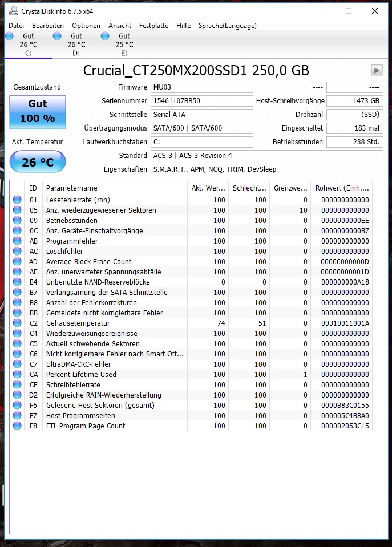Click the Eigenschaften field with S.M.A.R.T. features
This screenshot has width=392, height=547.
[x=267, y=169]
